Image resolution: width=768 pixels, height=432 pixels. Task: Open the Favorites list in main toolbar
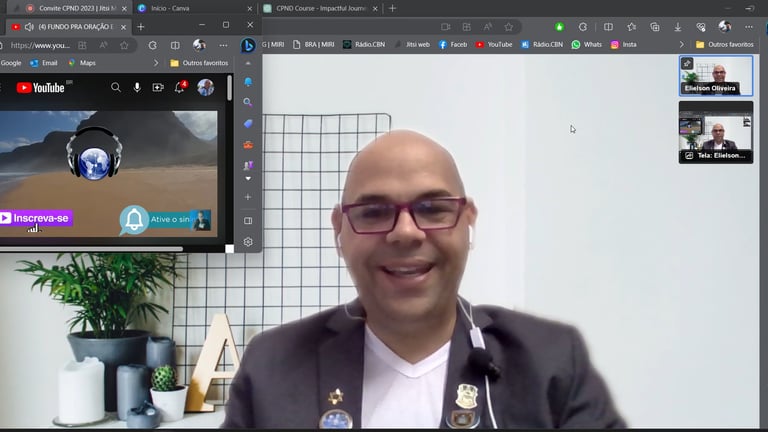(632, 27)
